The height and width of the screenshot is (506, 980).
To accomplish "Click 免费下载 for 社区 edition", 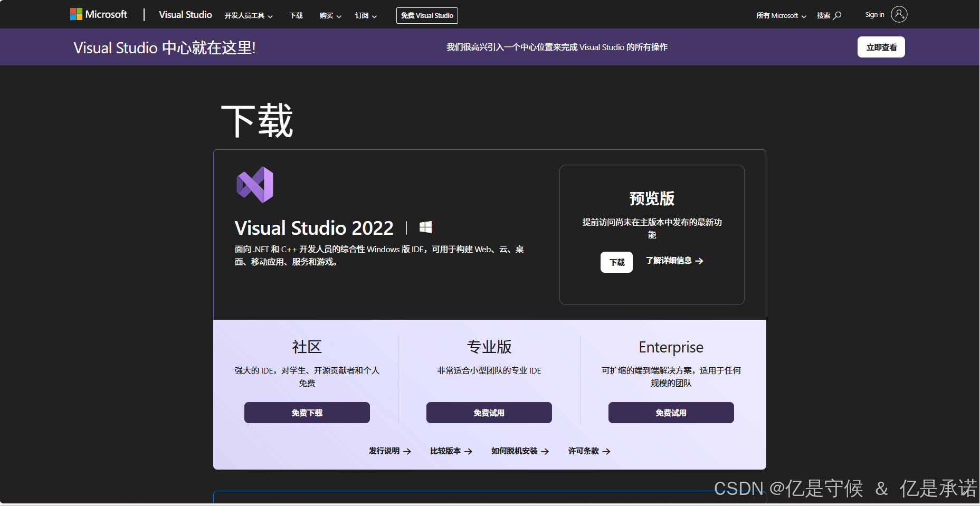I will (x=307, y=413).
